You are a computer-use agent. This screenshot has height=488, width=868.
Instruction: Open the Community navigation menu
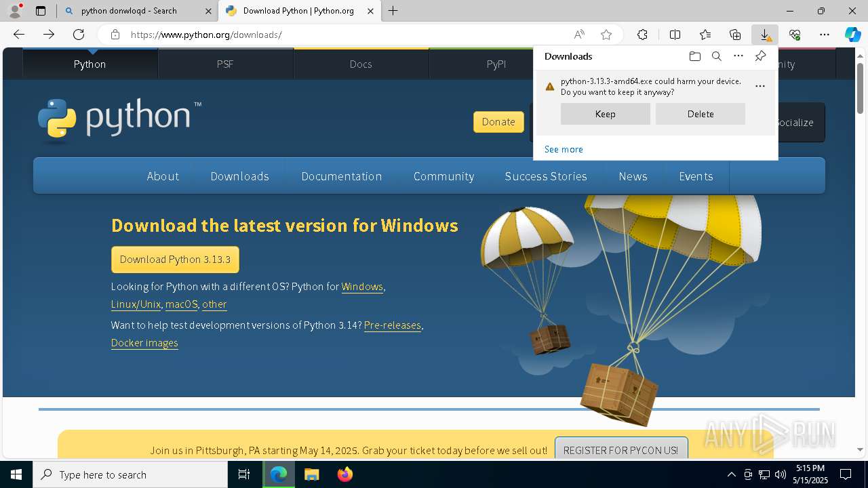tap(444, 176)
